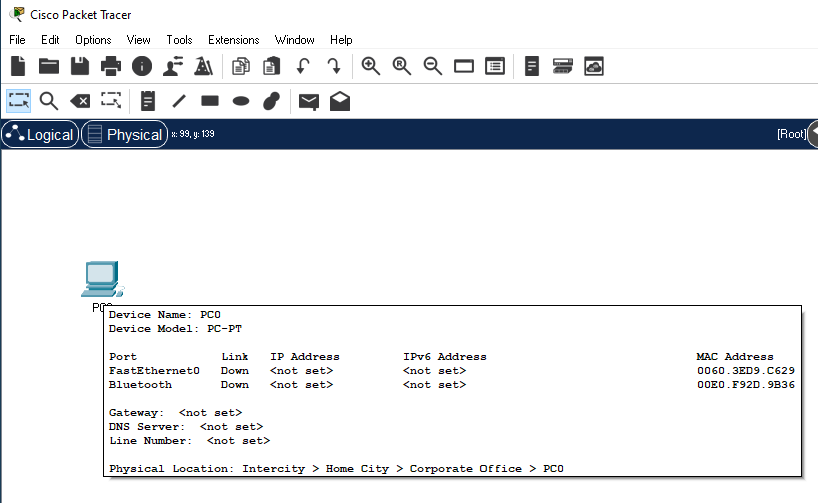
Task: Redo the last undone action
Action: (x=334, y=66)
